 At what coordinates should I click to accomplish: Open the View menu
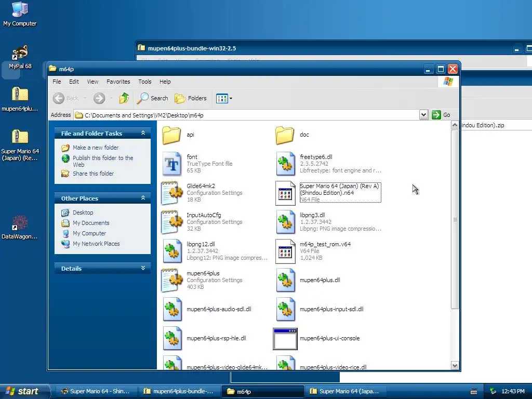point(92,82)
